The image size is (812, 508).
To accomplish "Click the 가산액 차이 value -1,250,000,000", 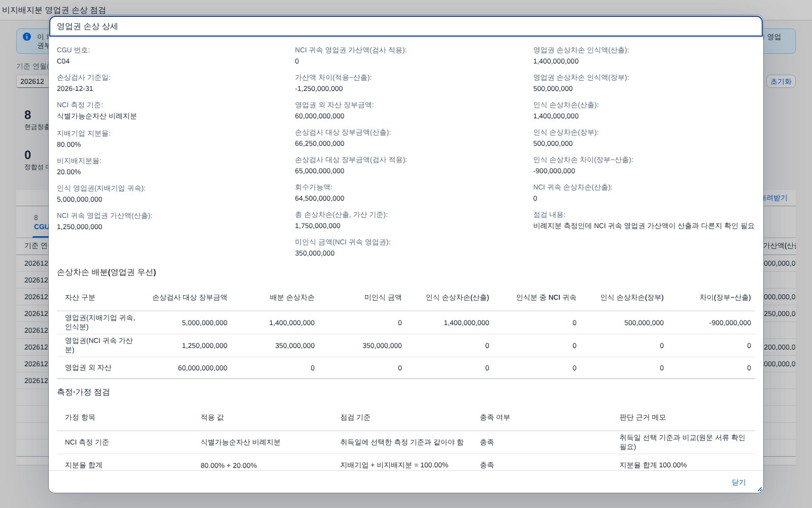I will pyautogui.click(x=319, y=88).
